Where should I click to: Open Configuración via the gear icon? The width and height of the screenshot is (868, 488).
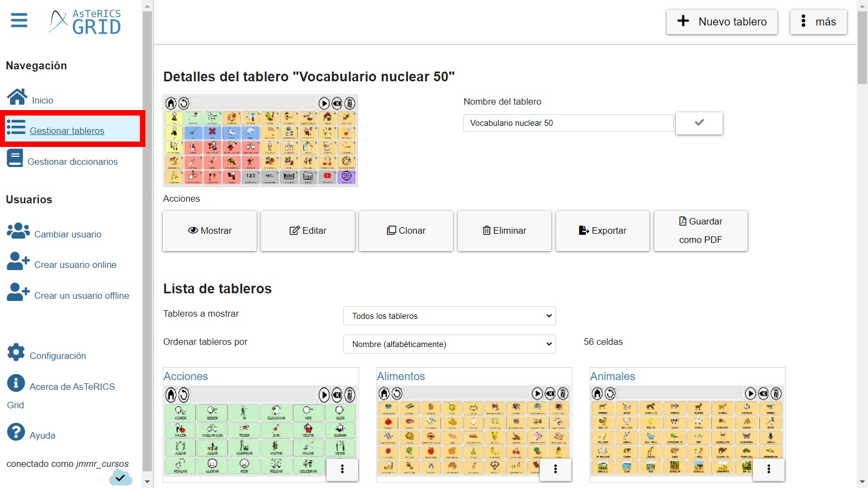point(16,352)
